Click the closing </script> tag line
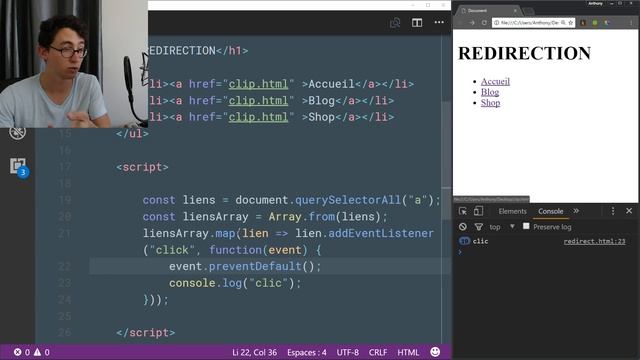 point(146,333)
